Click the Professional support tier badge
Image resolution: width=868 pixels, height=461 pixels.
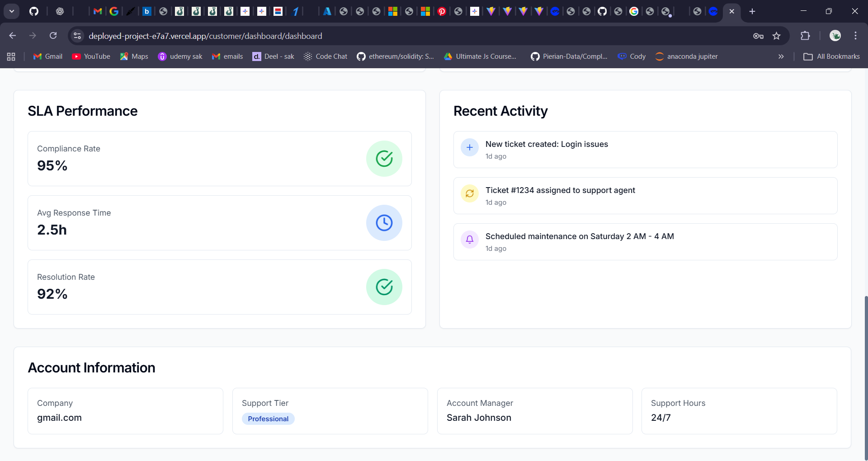(x=268, y=419)
